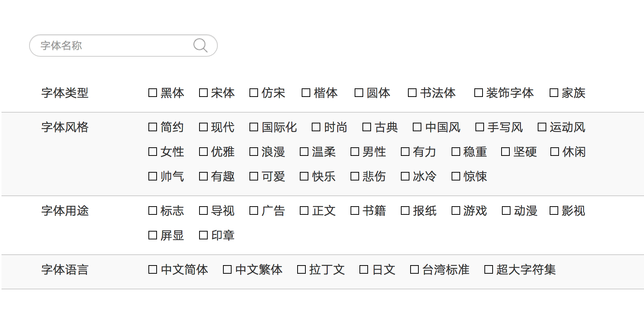Click the magnifier search icon
Image resolution: width=644 pixels, height=333 pixels.
200,45
